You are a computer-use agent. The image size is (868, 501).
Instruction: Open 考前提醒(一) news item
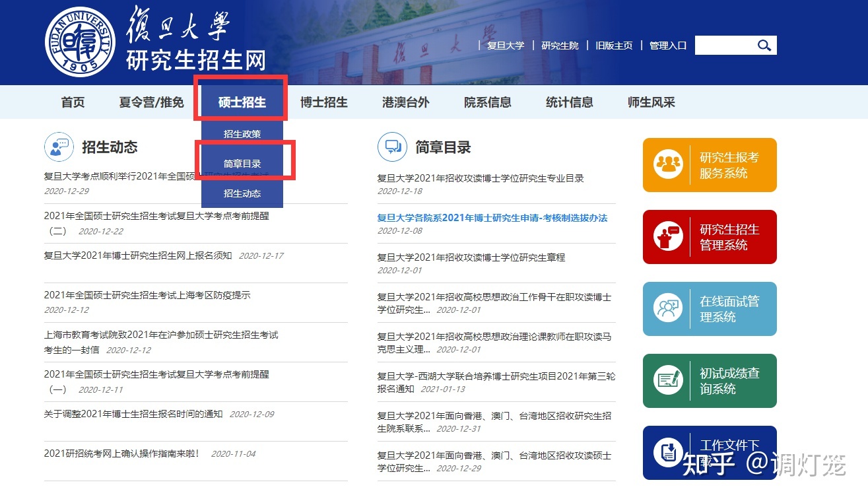156,381
